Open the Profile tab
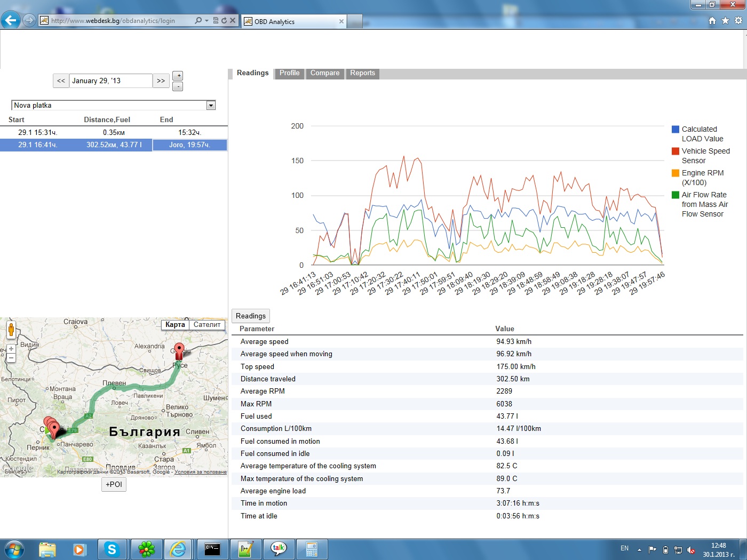The image size is (747, 560). point(289,73)
